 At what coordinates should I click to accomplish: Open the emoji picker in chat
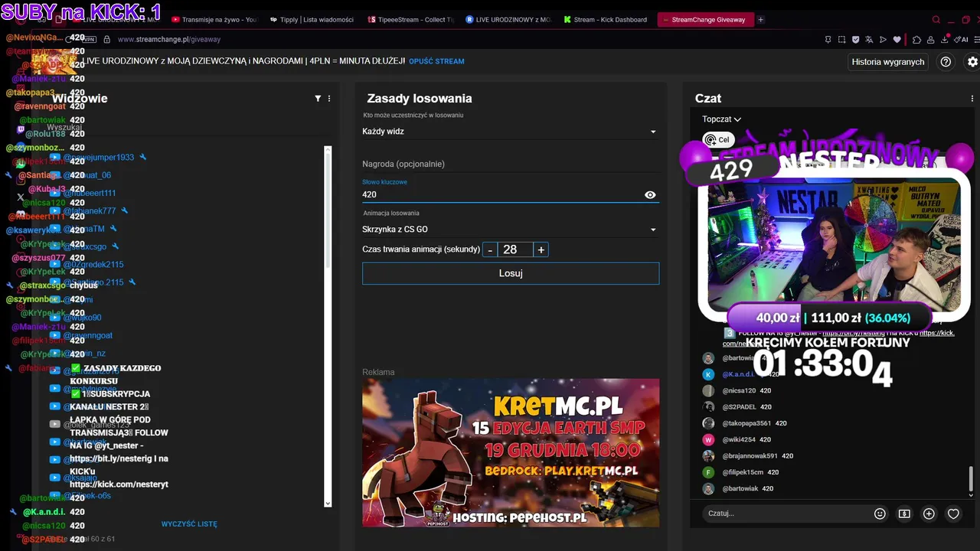click(x=880, y=514)
